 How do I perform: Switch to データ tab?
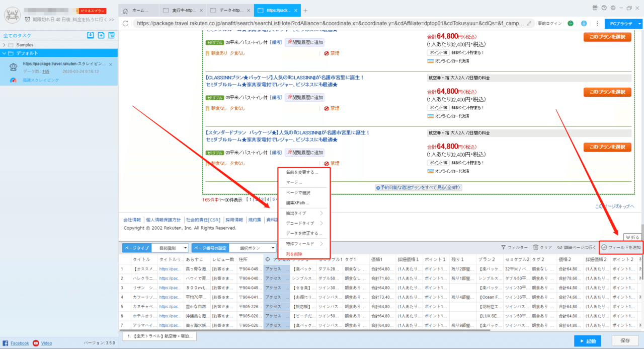[229, 11]
